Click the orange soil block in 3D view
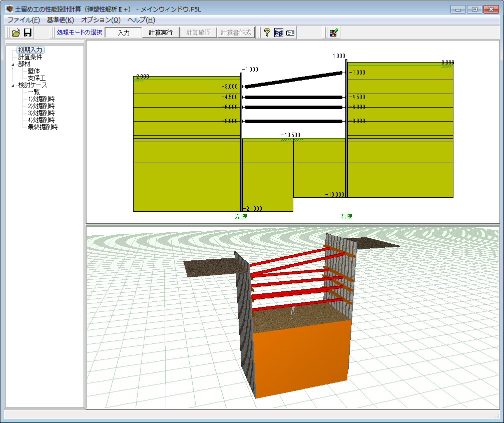 (x=300, y=358)
